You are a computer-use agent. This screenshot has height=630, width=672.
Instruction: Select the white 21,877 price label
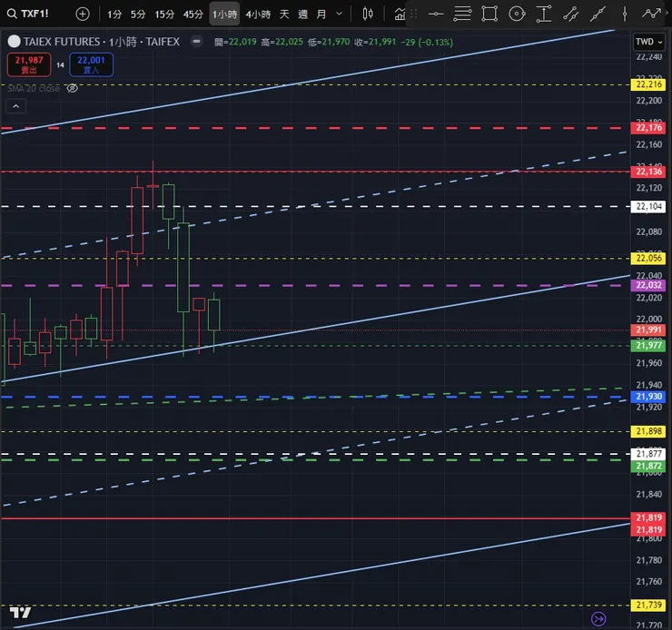click(x=648, y=454)
